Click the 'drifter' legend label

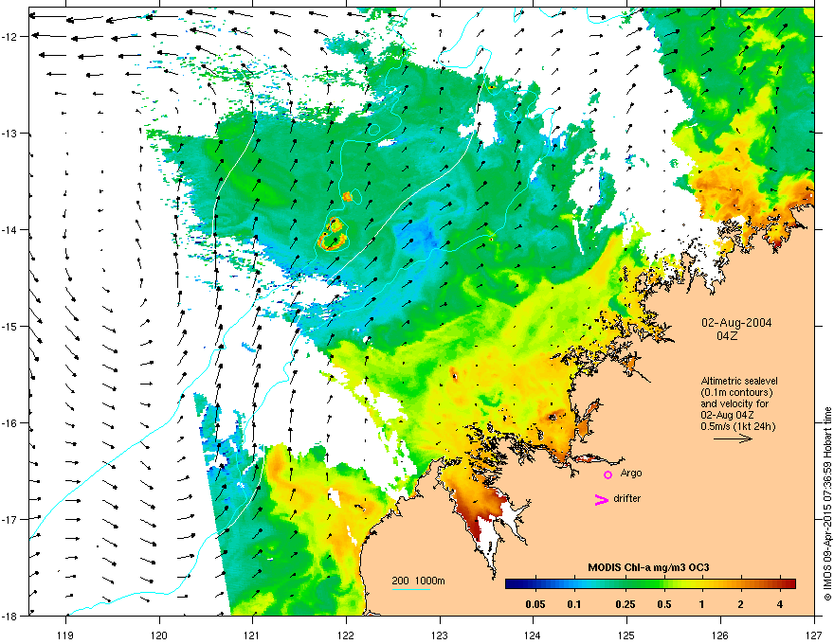pos(627,498)
